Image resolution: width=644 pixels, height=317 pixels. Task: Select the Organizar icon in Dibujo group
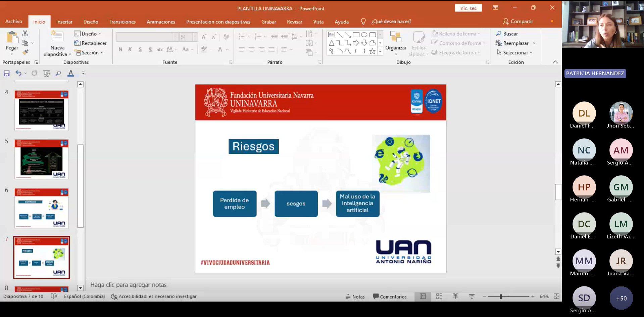[396, 37]
